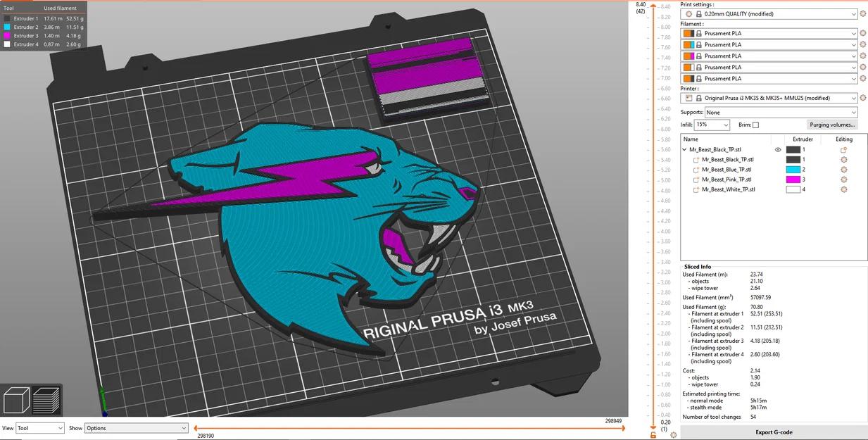Click the left handle of horizontal move slider
868x440 pixels.
coord(196,428)
